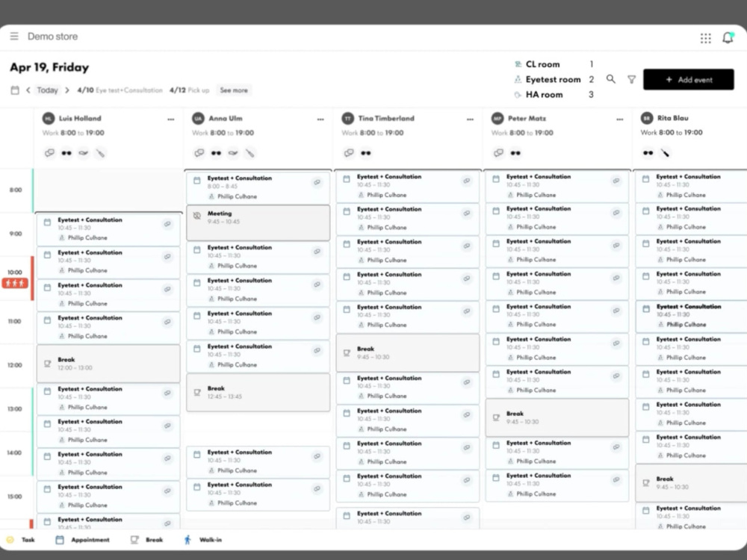
Task: Open the hamburger menu next to Demo store
Action: point(14,36)
